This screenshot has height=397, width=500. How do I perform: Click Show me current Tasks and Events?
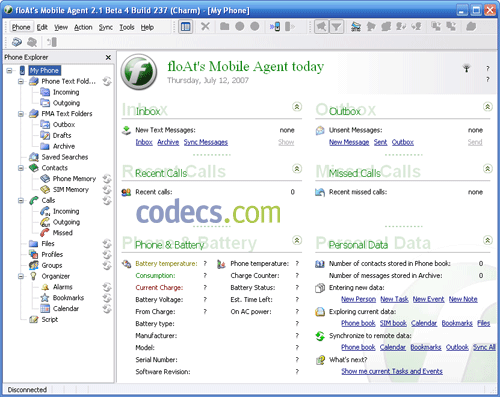point(392,371)
